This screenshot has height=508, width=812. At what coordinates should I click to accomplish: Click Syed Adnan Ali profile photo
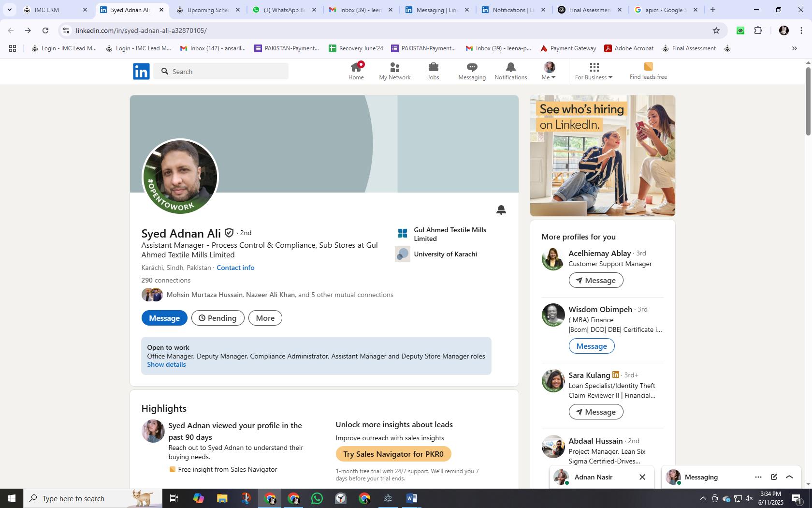click(180, 177)
